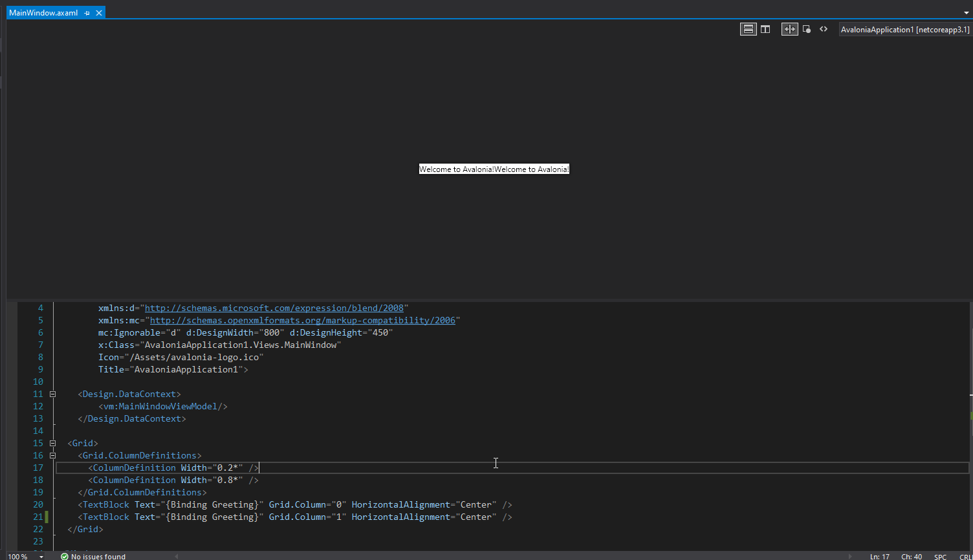Open XAML-only source view

click(824, 28)
